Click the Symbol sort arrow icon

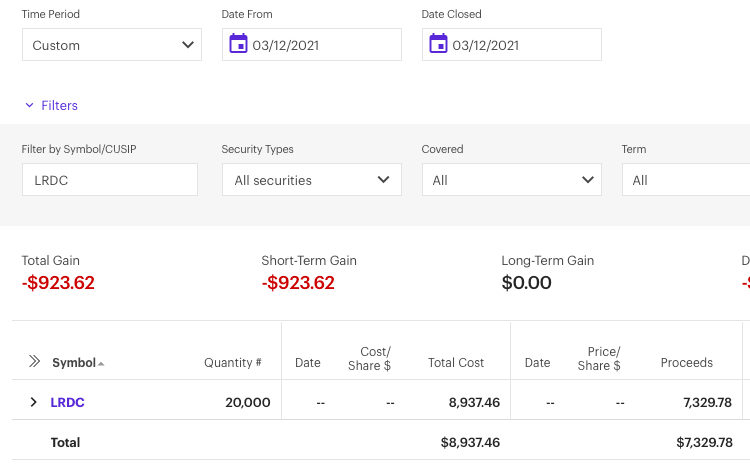(101, 363)
